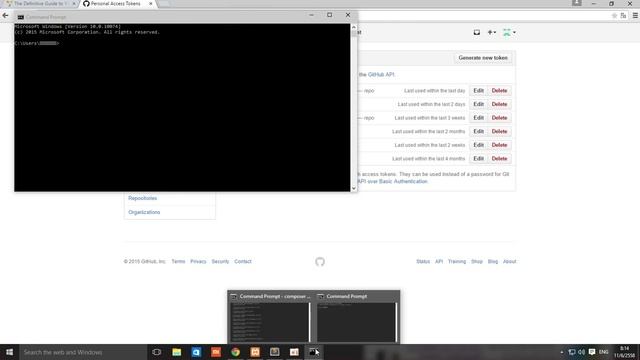
Task: Open the Blog footer link
Action: [493, 261]
